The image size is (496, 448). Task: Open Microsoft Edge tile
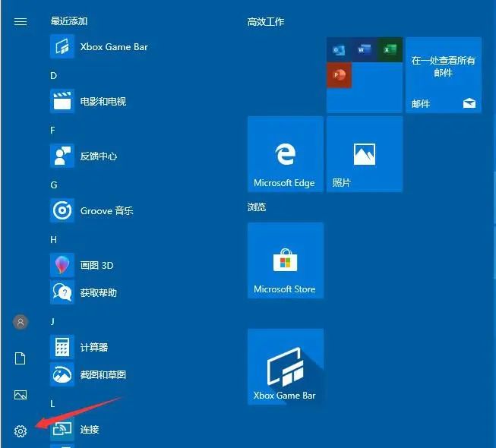coord(286,154)
